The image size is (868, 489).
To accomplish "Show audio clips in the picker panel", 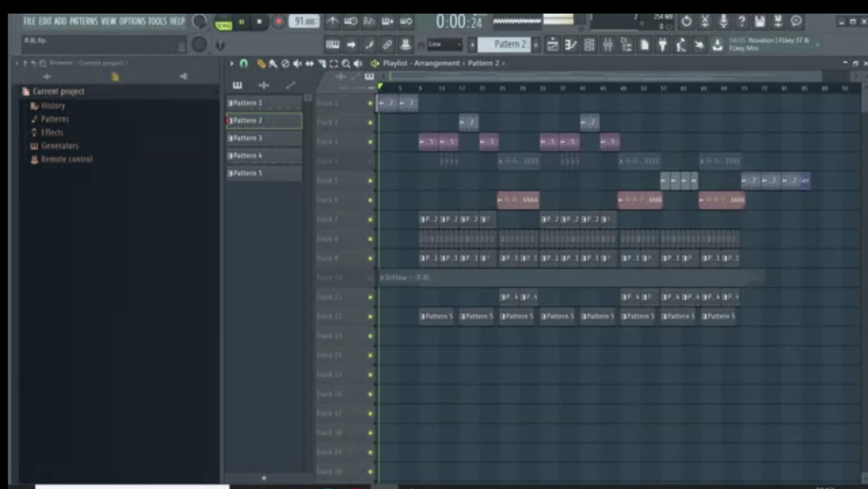I will tap(264, 85).
